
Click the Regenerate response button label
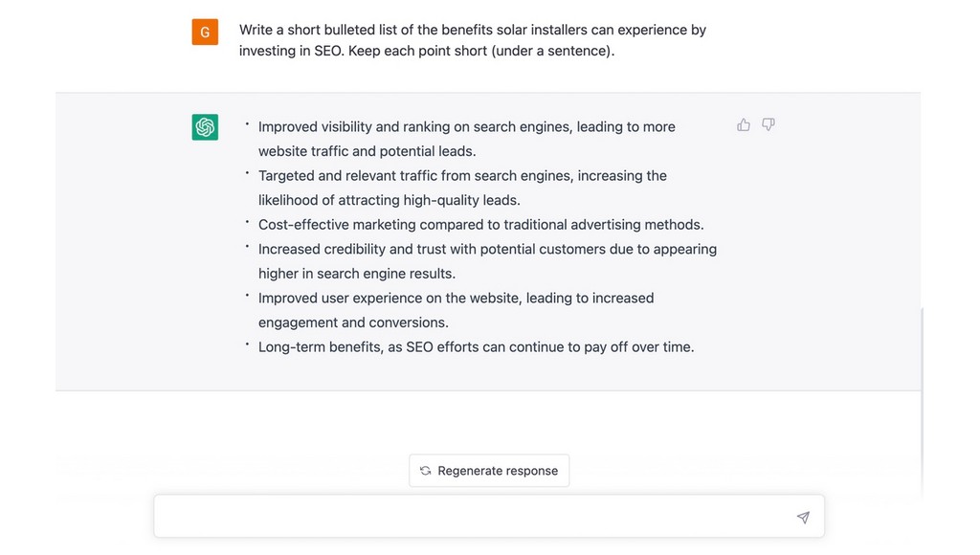coord(498,471)
